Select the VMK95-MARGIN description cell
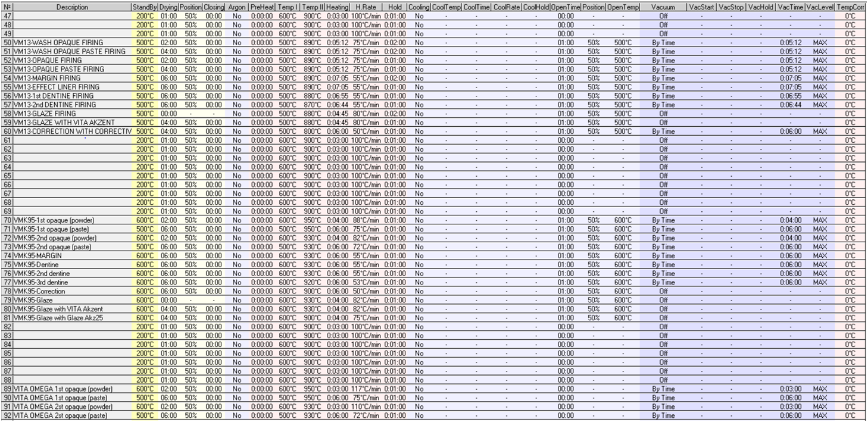 coord(72,255)
